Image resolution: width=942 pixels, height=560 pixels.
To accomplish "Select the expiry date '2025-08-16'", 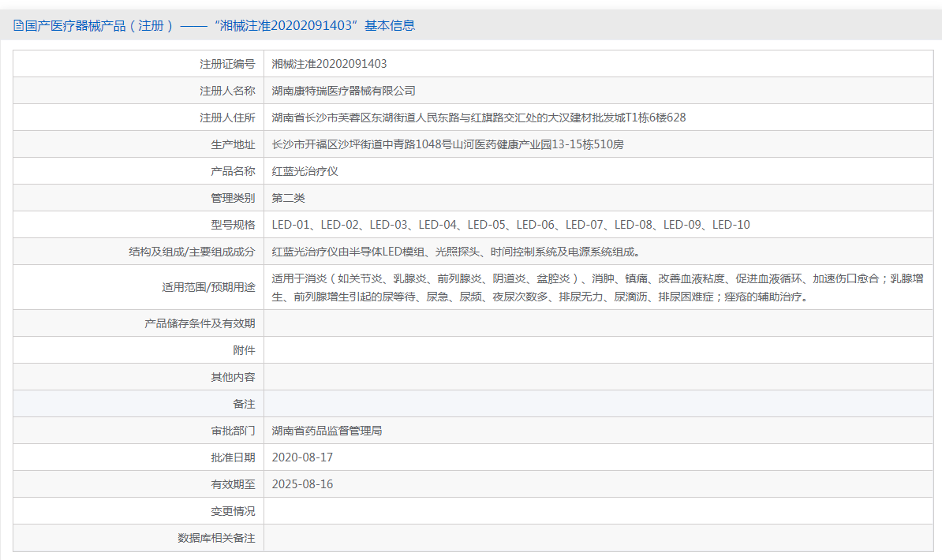I will tap(302, 484).
